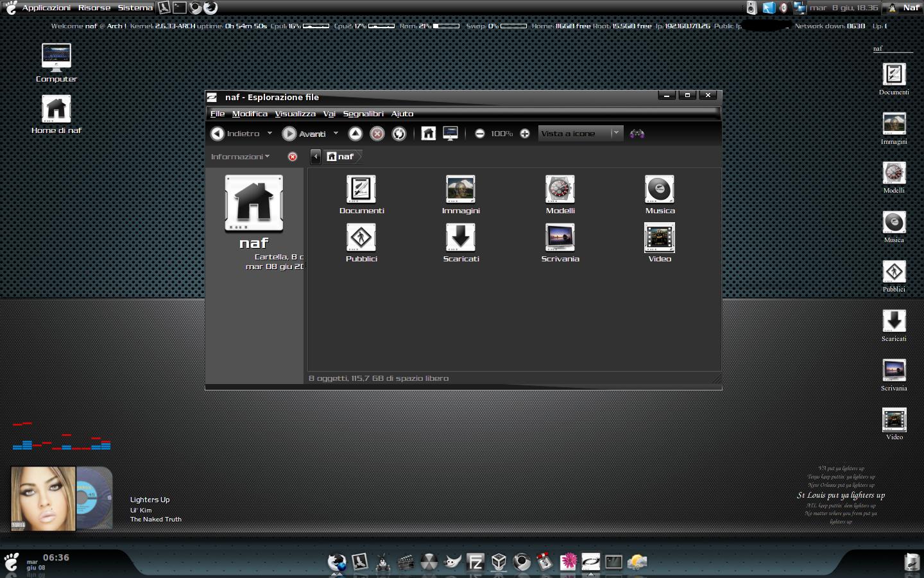The width and height of the screenshot is (924, 578).
Task: Open the Segnalibri menu
Action: (x=363, y=114)
